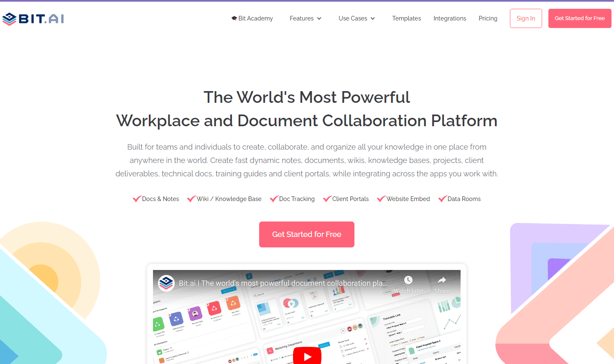Click the large Get Started for Free button
This screenshot has width=614, height=364.
pyautogui.click(x=307, y=234)
